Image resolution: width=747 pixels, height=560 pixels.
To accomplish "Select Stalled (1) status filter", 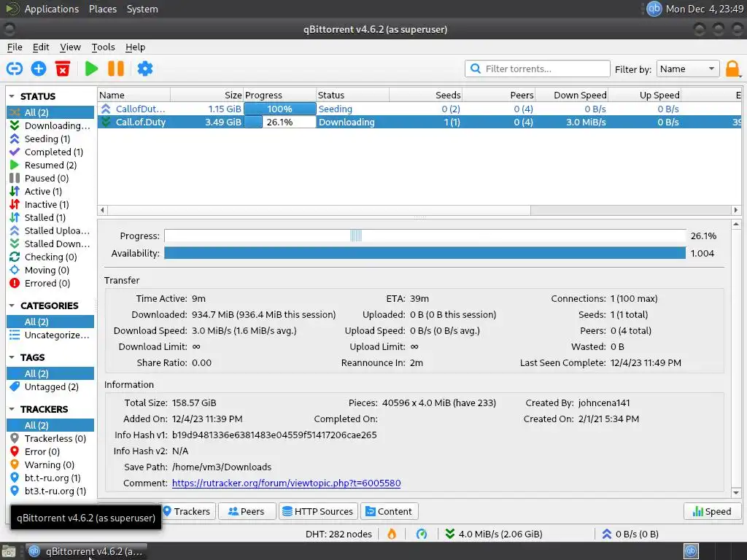I will pos(50,217).
